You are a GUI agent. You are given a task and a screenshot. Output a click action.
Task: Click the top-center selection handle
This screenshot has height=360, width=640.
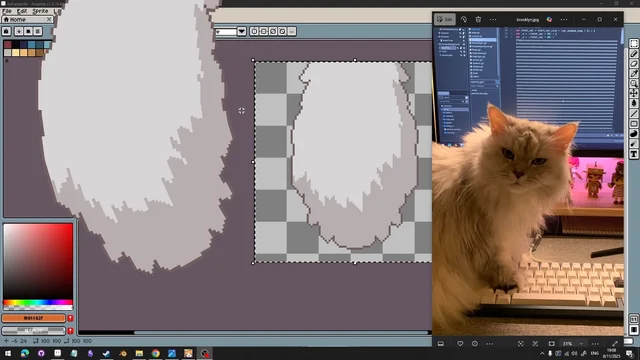coord(355,60)
